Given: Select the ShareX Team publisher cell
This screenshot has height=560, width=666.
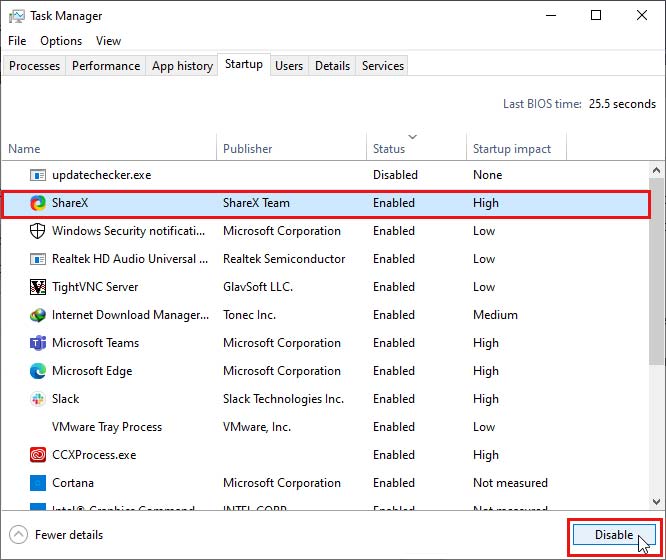Looking at the screenshot, I should click(x=256, y=203).
